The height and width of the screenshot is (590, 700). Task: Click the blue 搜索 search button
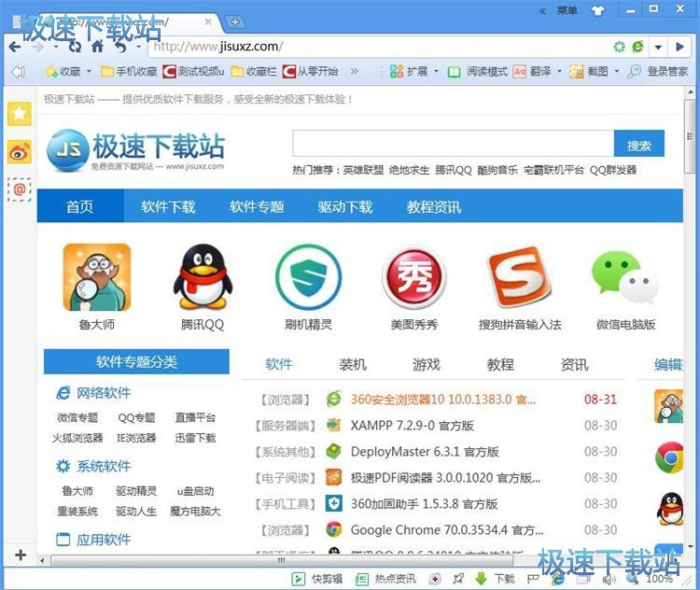(x=638, y=144)
